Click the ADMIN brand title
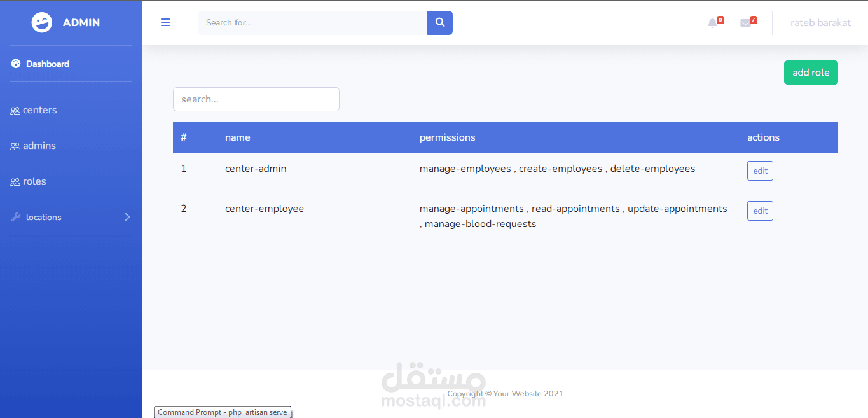This screenshot has width=868, height=418. (81, 22)
